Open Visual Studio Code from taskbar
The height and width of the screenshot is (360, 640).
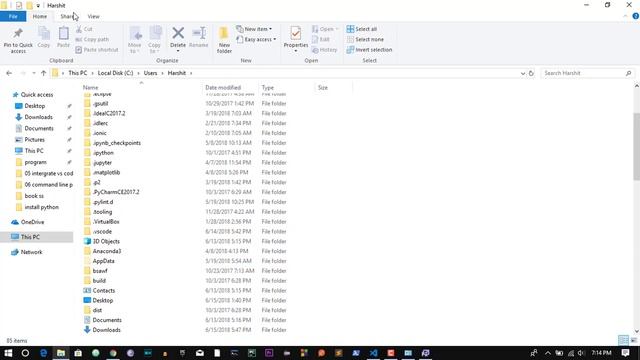373,353
